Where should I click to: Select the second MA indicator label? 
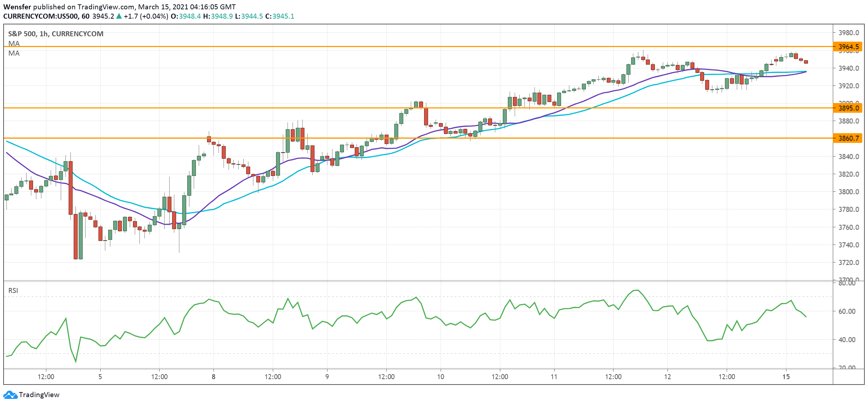pyautogui.click(x=14, y=53)
